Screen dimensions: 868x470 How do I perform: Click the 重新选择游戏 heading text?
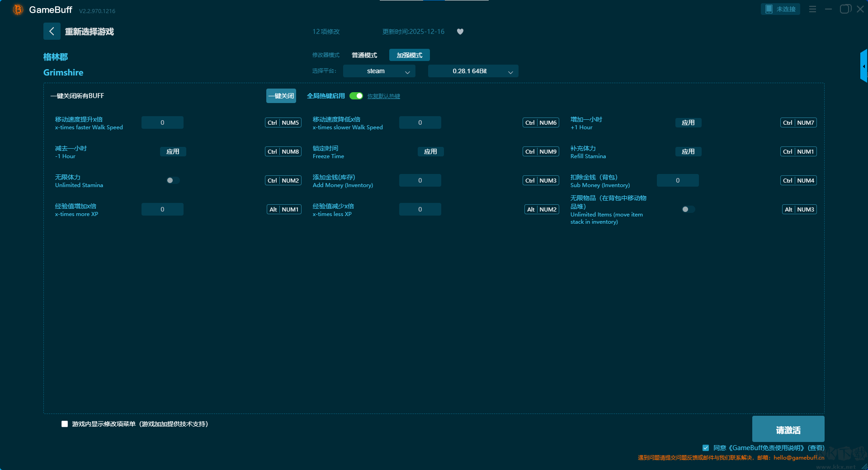point(90,32)
